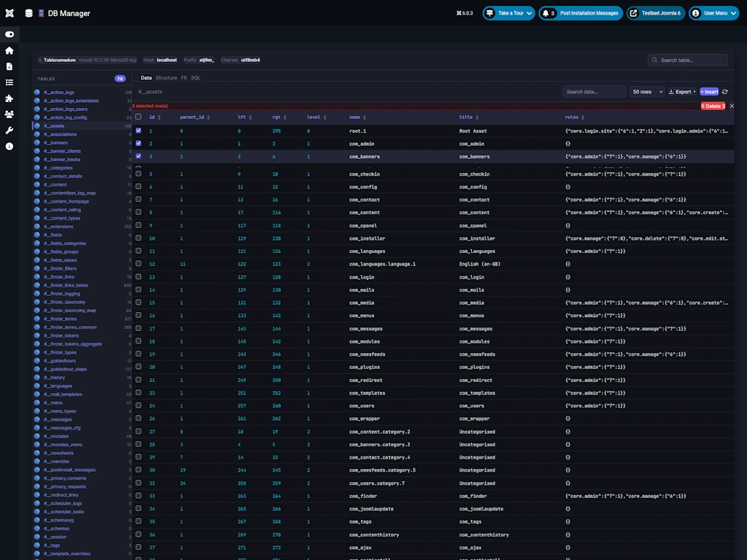
Task: Open the Components puzzle sidebar icon
Action: coord(9,98)
